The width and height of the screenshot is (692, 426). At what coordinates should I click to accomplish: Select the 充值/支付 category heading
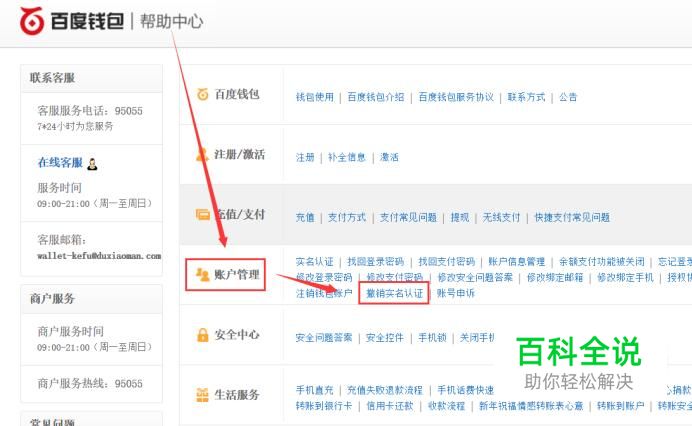tap(240, 215)
